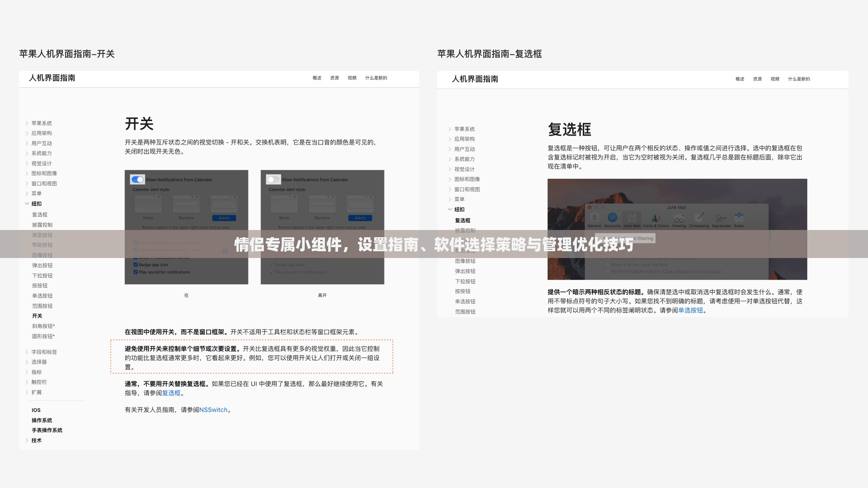
Task: Toggle the Allow Notifications from Calendar switch
Action: [137, 179]
